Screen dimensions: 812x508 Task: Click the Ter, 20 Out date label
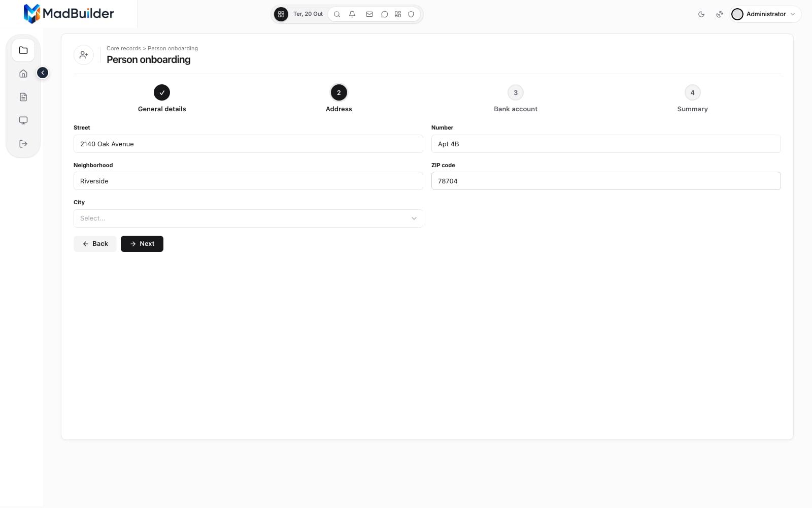coord(308,14)
